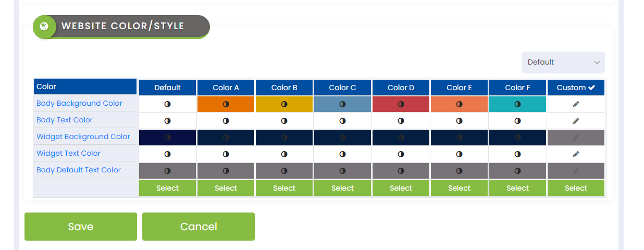Click contrast icon for Color C Widget Text

(x=342, y=154)
